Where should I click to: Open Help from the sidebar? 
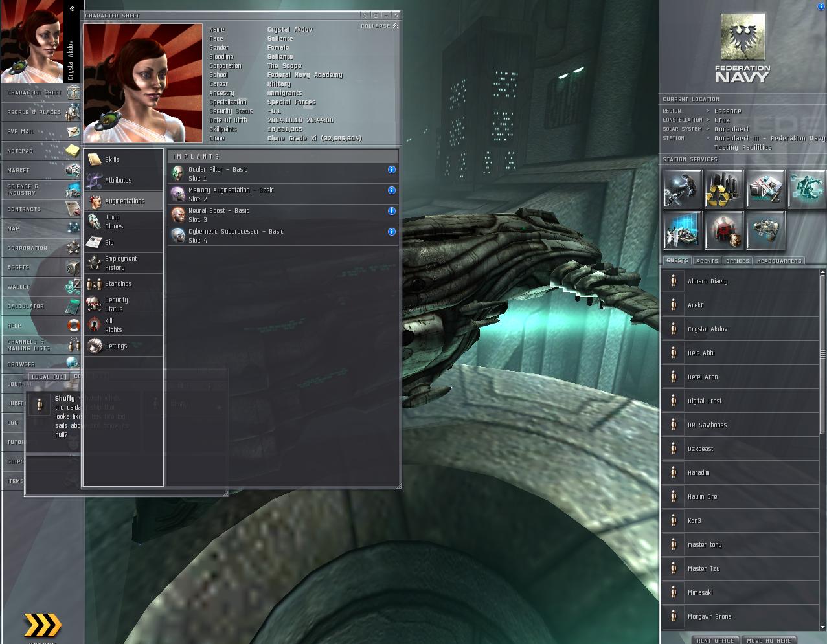pos(41,326)
